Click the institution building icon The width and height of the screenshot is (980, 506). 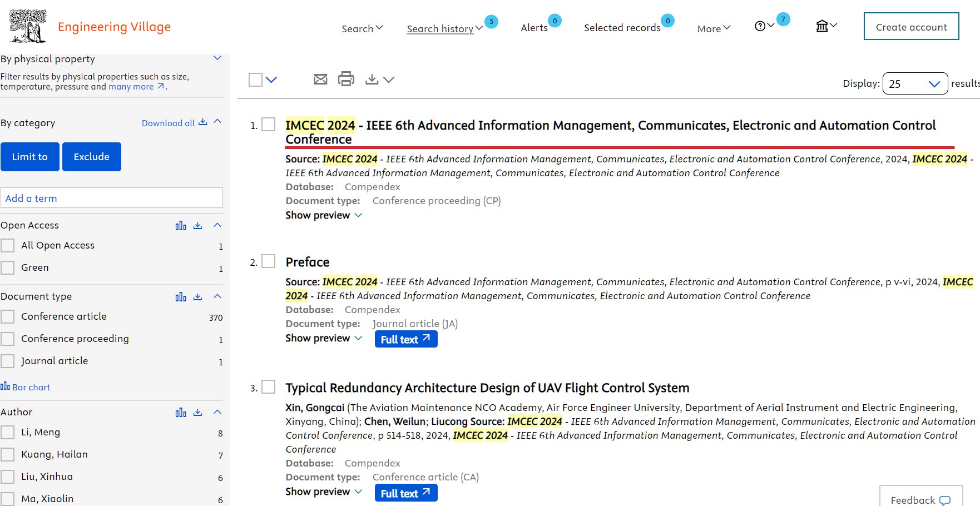pos(822,26)
